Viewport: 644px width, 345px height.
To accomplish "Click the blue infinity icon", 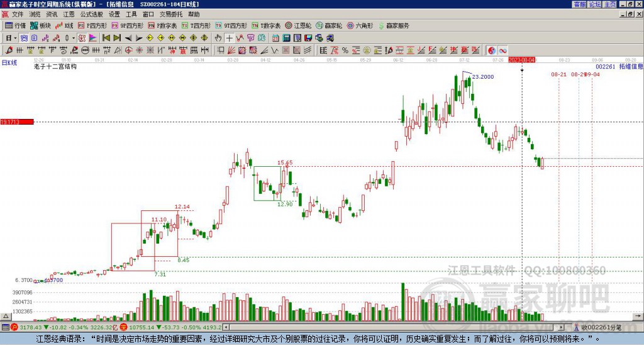I will point(502,50).
